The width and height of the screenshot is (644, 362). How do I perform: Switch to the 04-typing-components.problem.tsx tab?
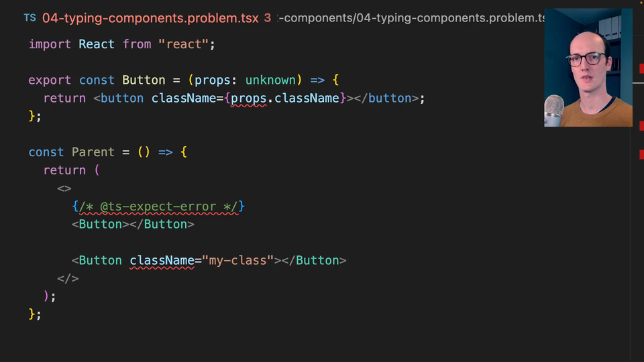point(150,18)
